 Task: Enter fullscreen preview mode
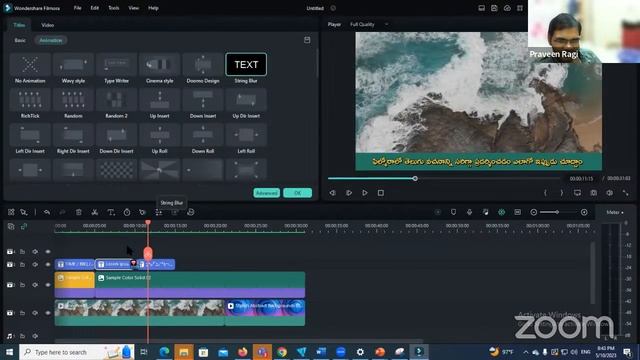point(625,193)
